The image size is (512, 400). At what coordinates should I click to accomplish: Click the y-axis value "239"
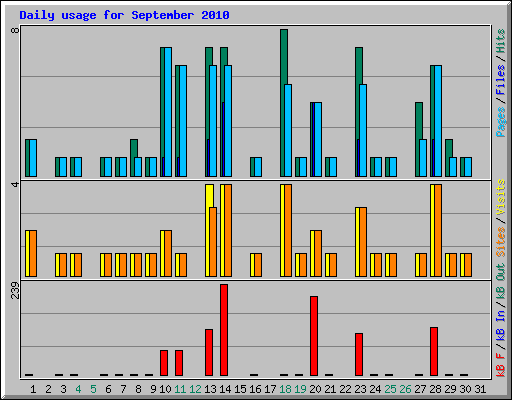tap(15, 290)
